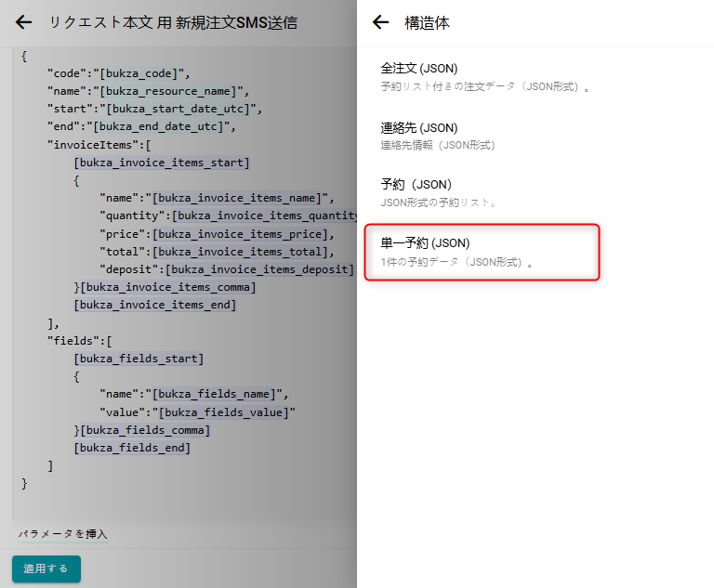This screenshot has height=588, width=714.
Task: Click リクエスト本文 用 新規注文SMS送信 title
Action: click(x=173, y=22)
